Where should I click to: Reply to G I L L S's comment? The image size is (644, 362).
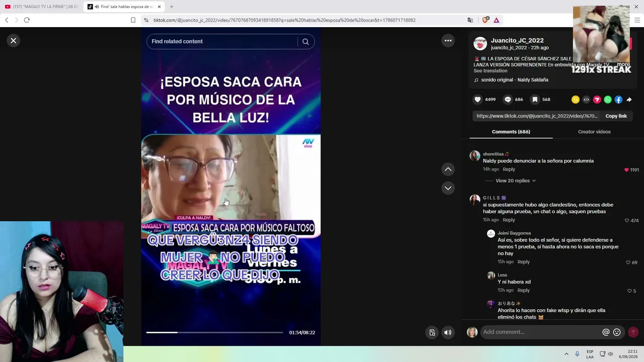[509, 220]
